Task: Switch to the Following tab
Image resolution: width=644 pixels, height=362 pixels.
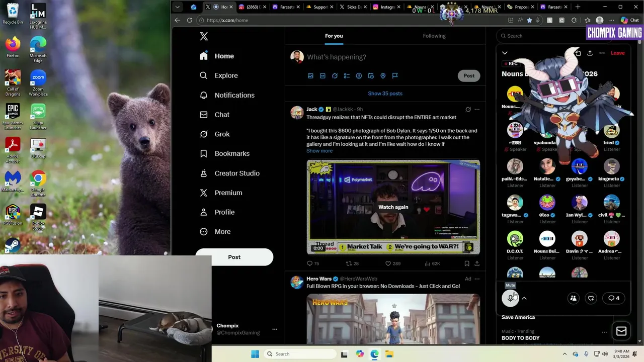Action: 434,36
